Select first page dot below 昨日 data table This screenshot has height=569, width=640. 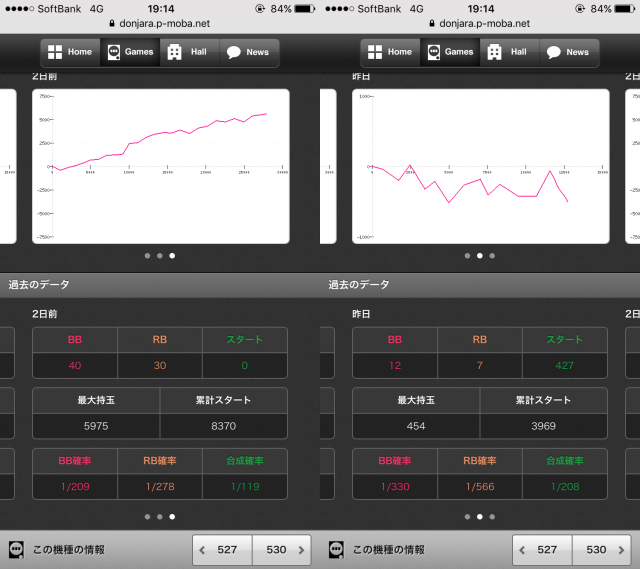tap(467, 517)
